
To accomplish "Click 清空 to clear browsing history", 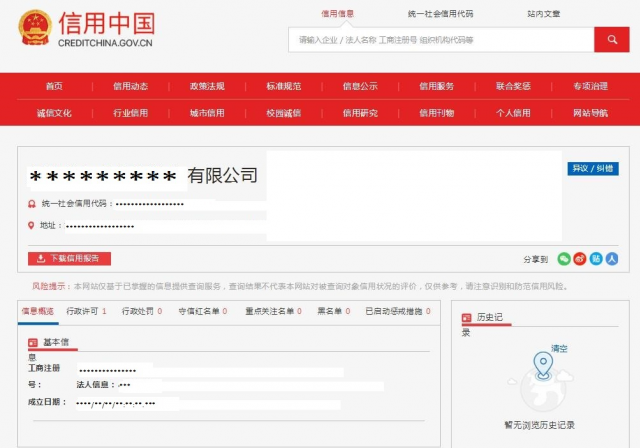I will (x=559, y=348).
